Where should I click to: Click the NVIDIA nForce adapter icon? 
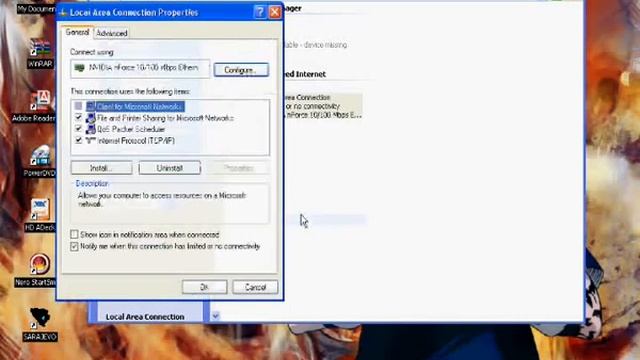pyautogui.click(x=80, y=68)
